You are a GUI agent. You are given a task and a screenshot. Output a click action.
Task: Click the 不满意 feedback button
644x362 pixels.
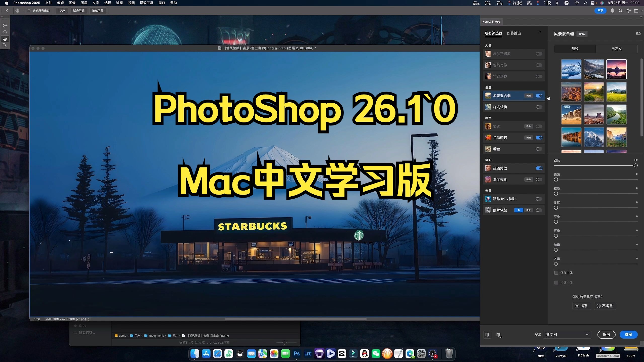605,306
